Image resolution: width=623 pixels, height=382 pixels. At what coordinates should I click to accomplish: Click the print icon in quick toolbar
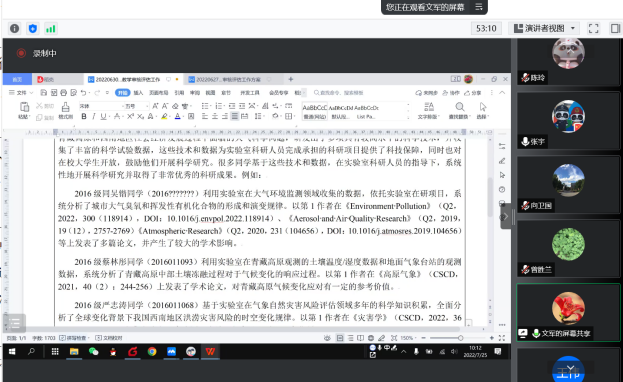[x=63, y=93]
